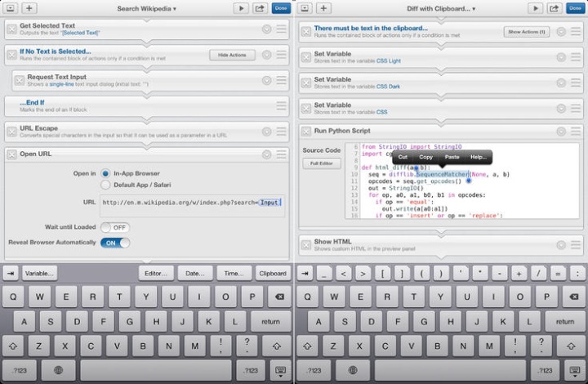Expand options for URL Escape action
The width and height of the screenshot is (588, 384).
[x=266, y=132]
